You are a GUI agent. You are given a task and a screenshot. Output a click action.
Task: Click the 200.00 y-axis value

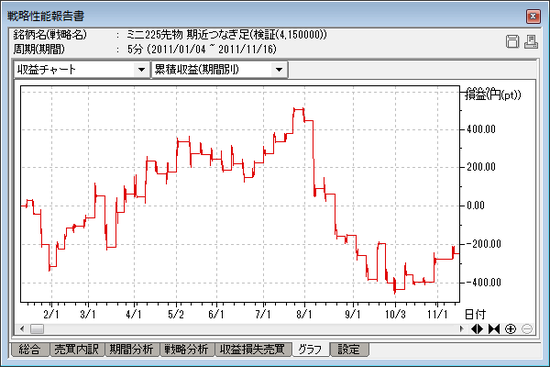(x=481, y=167)
